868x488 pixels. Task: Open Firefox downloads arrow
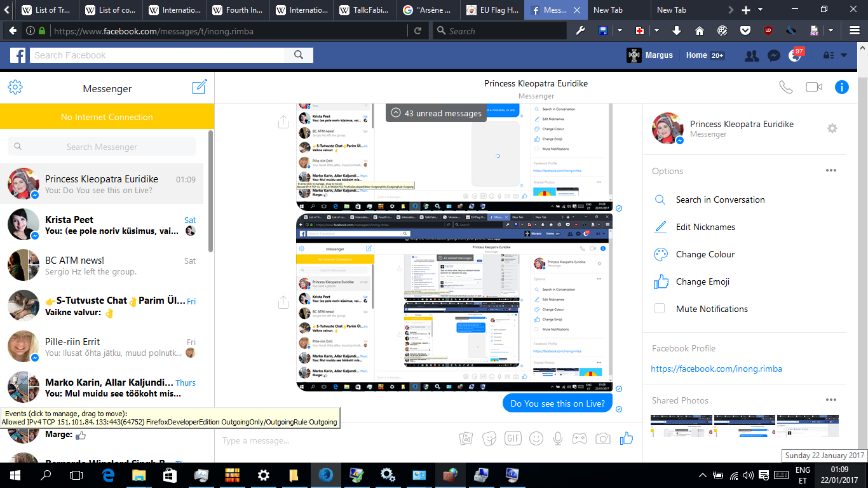676,30
